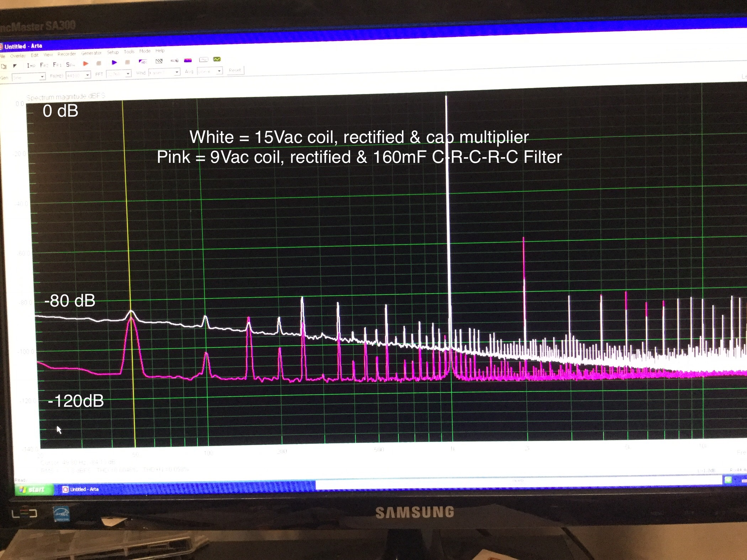Switch to Fr2 dual-channel frequency mode
This screenshot has height=560, width=747.
(x=44, y=65)
